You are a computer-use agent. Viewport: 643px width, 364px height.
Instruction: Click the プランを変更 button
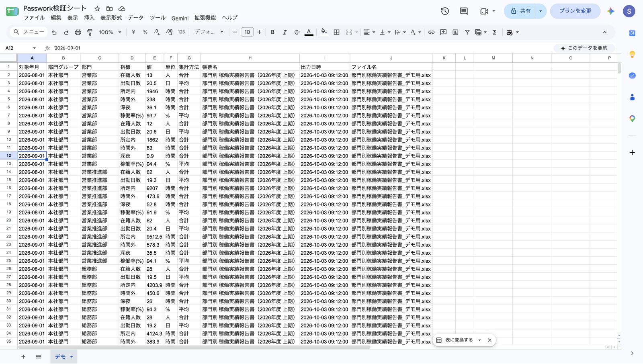tap(575, 11)
